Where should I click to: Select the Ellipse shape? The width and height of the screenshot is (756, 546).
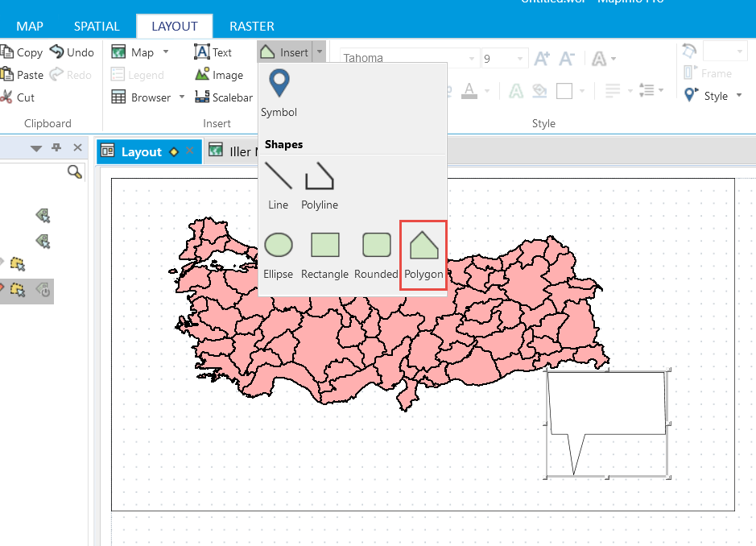(x=279, y=255)
